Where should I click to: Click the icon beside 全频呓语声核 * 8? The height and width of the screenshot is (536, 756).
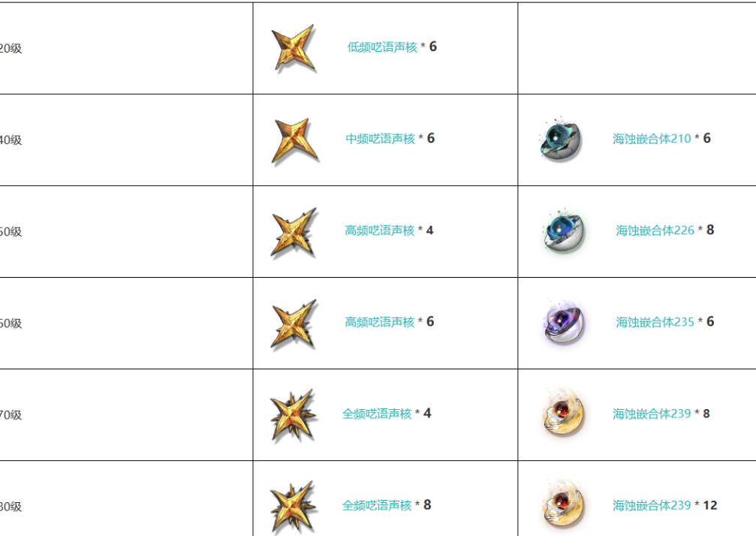(293, 507)
